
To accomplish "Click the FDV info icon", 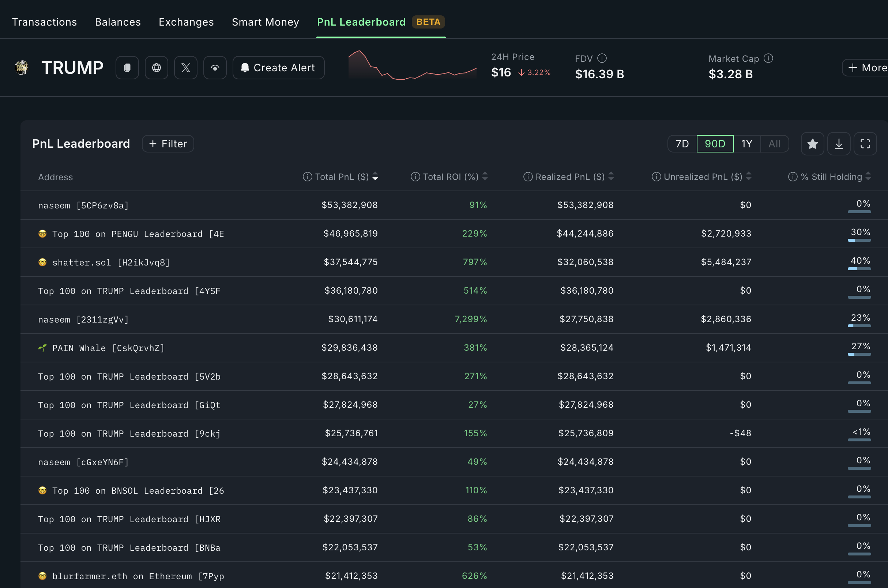I will coord(602,58).
